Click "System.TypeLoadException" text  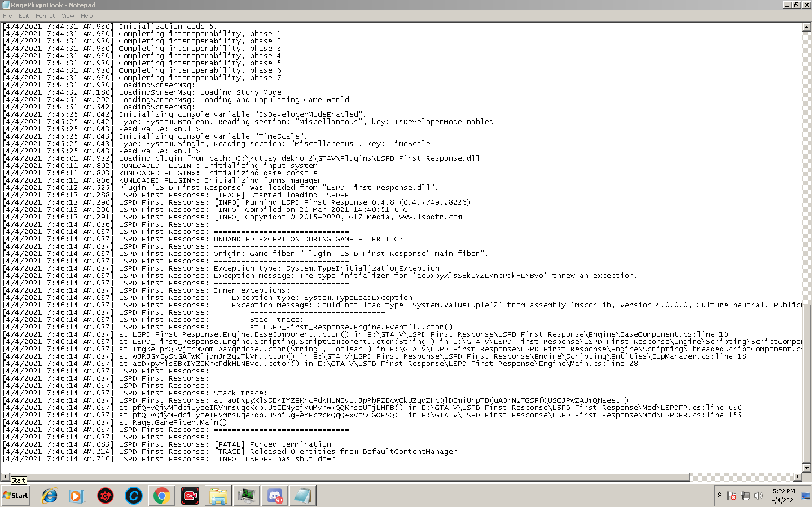coord(358,298)
